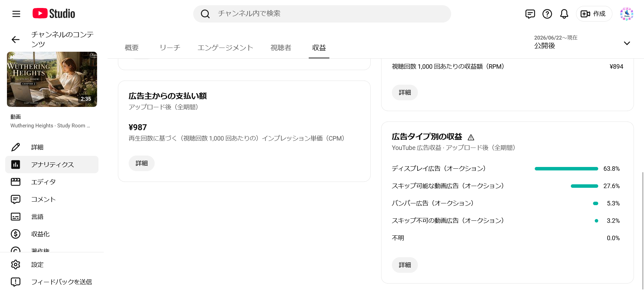Screen dimensions: 644x294
Task: Click the YouTube Studio logo
Action: (x=54, y=14)
